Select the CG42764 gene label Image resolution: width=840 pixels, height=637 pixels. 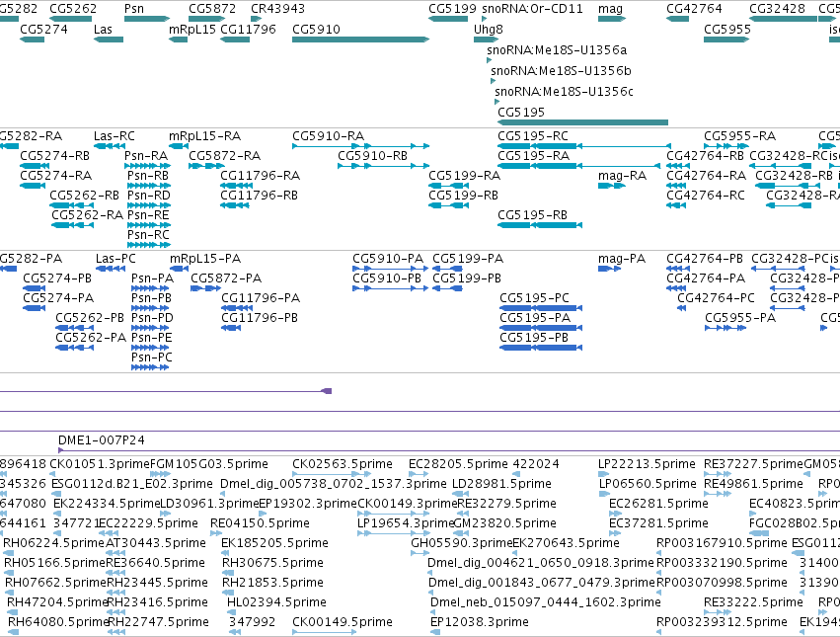point(694,9)
